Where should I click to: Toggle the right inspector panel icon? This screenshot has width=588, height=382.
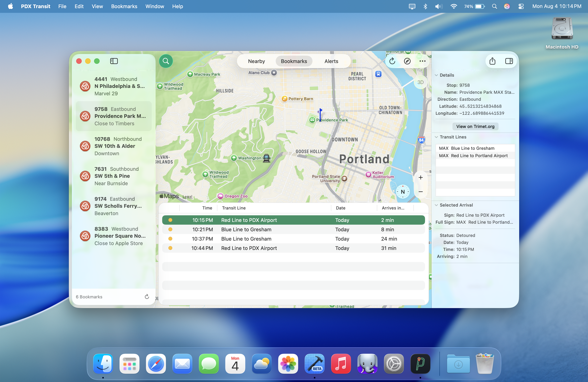coord(509,61)
